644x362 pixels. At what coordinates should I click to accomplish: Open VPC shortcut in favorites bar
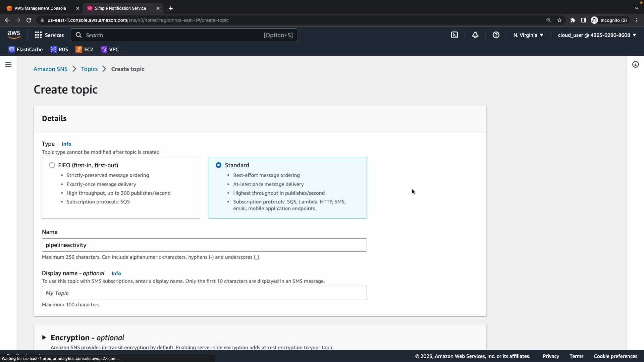tap(110, 50)
